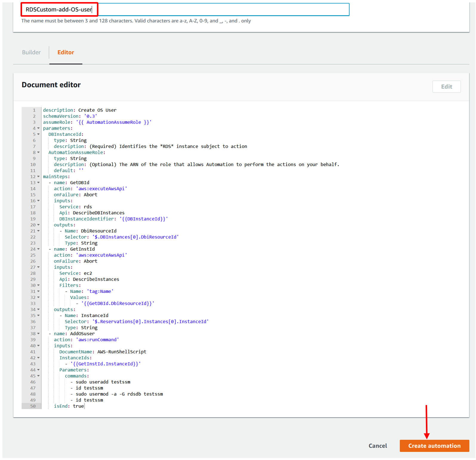Screen dimensions: 476x460
Task: Click the 'aws:runCommand' action line
Action: (86, 340)
